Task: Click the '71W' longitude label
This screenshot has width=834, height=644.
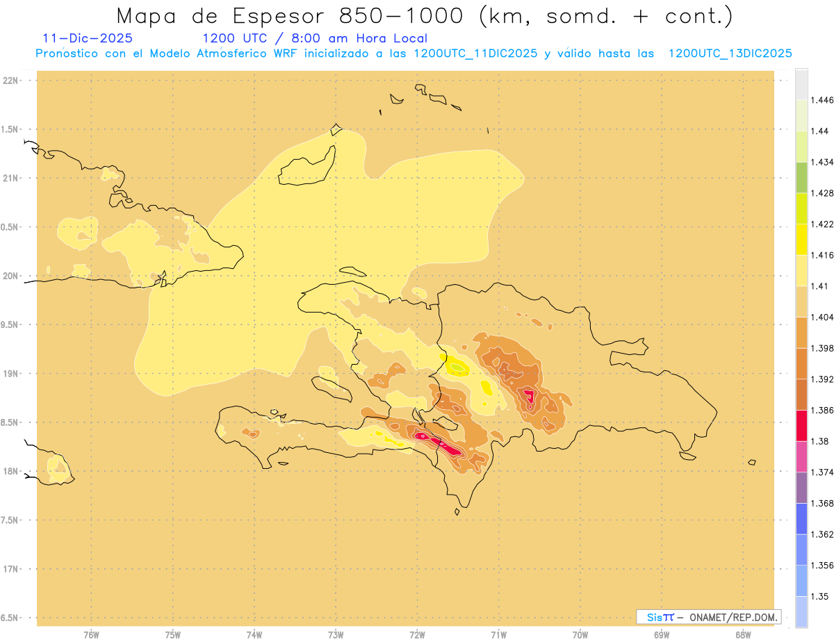Action: [x=498, y=635]
